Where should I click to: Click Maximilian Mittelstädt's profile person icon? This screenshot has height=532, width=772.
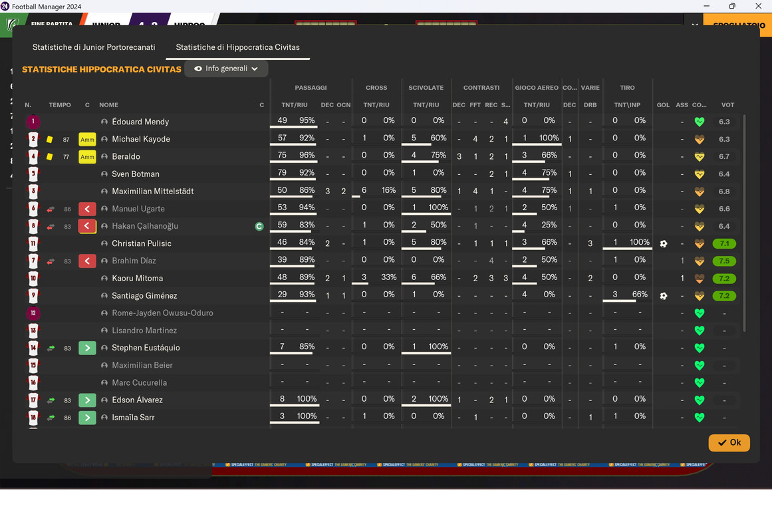coord(104,191)
